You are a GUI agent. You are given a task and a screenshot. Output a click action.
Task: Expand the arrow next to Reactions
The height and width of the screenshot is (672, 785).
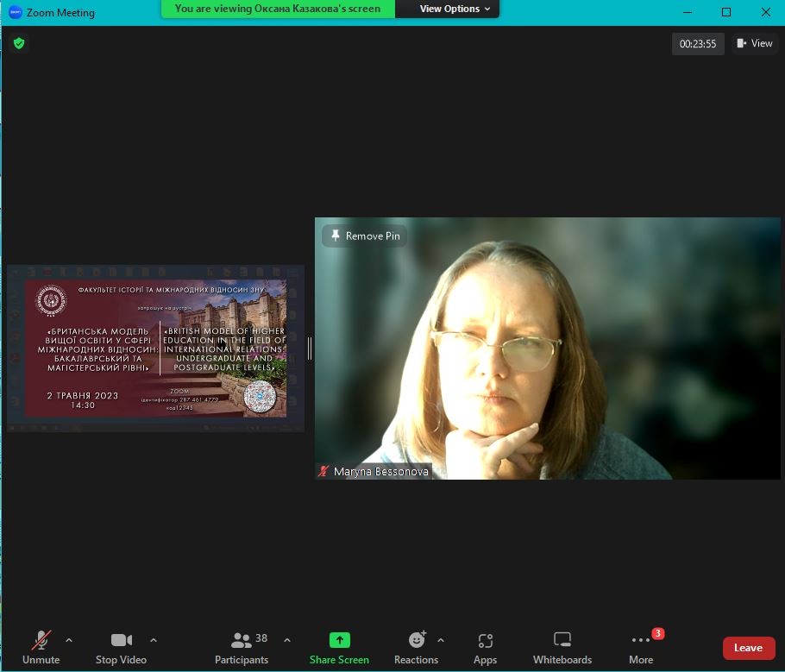[x=441, y=640]
